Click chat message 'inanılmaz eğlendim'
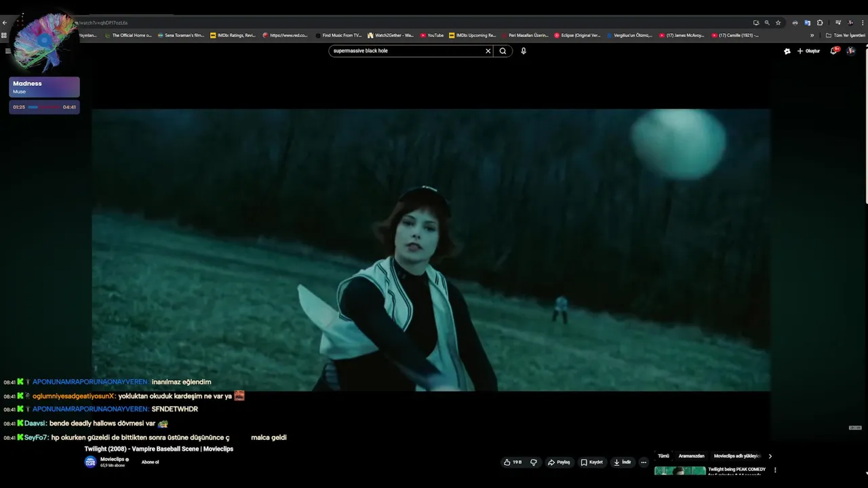868x488 pixels. coord(181,382)
